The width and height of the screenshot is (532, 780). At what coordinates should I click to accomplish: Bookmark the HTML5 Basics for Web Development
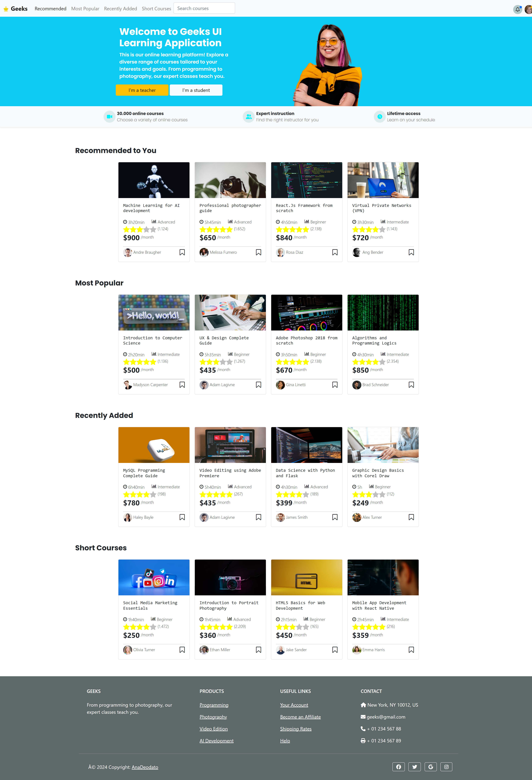point(335,650)
